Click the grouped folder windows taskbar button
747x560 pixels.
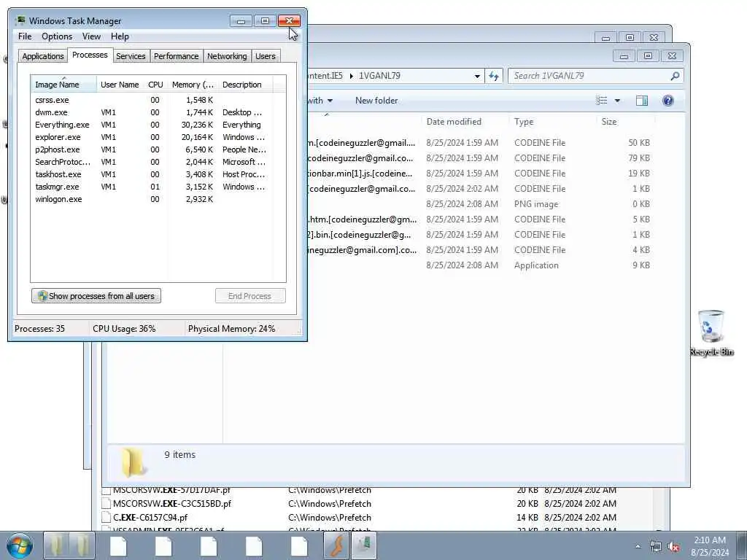point(69,545)
